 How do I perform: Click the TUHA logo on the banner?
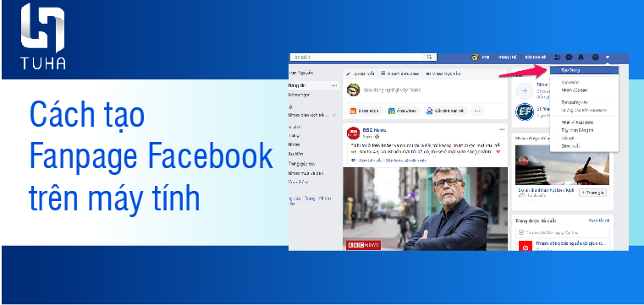tap(42, 36)
